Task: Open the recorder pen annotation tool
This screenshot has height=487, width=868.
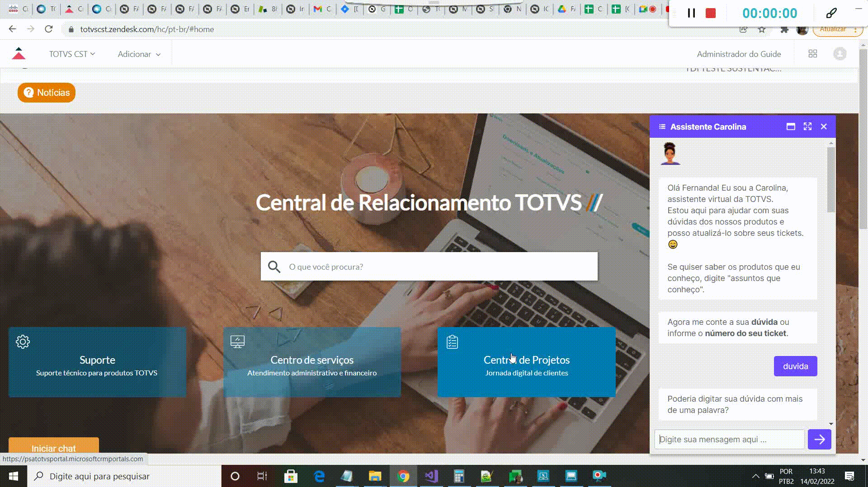Action: pos(831,13)
